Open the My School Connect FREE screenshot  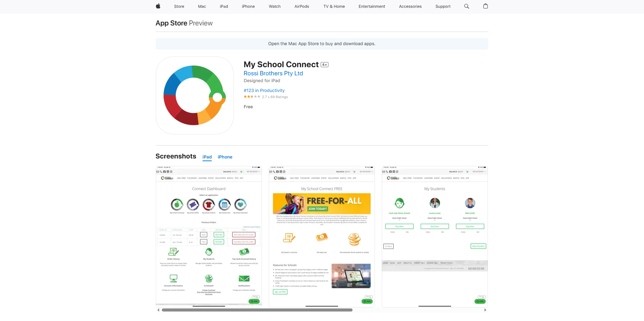tap(322, 237)
